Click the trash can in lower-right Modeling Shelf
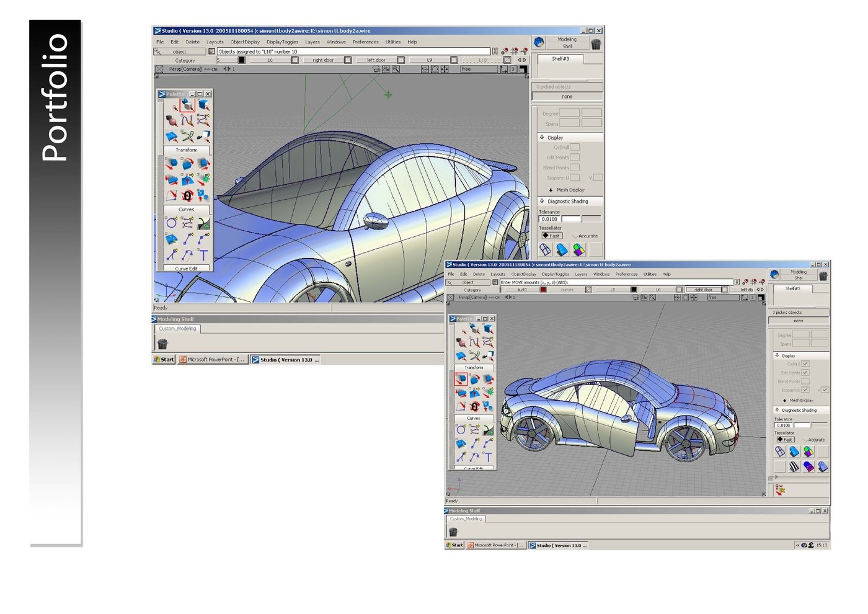The height and width of the screenshot is (614, 868). 453,532
